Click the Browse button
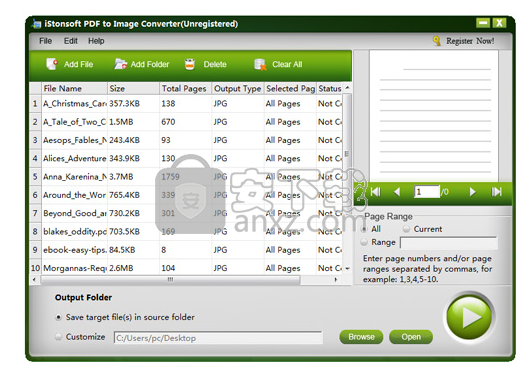The height and width of the screenshot is (391, 527). (x=361, y=337)
